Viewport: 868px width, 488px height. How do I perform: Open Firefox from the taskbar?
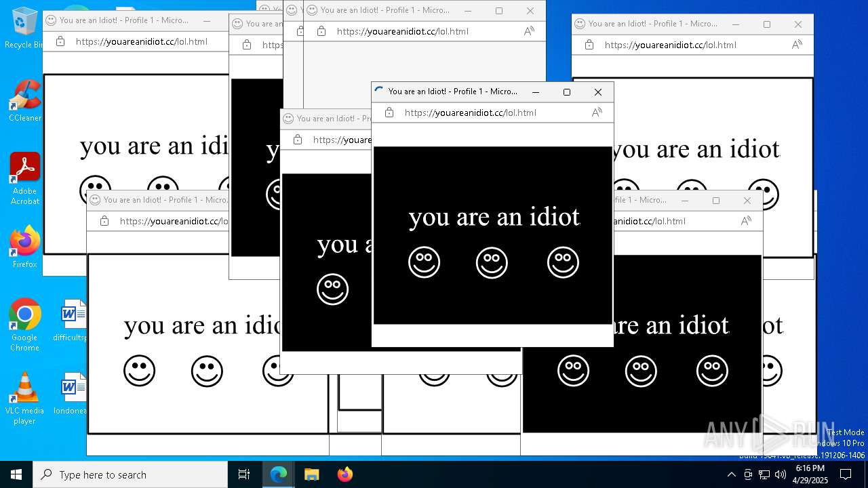344,474
